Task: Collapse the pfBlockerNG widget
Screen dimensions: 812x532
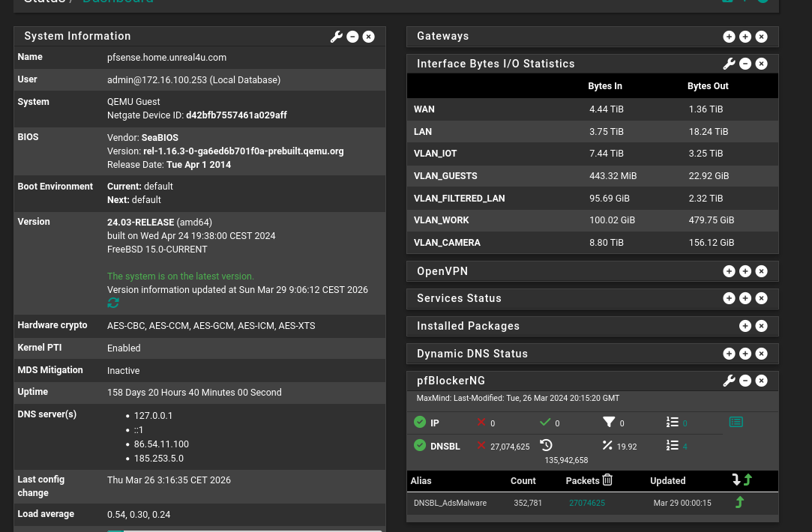Action: [x=745, y=381]
